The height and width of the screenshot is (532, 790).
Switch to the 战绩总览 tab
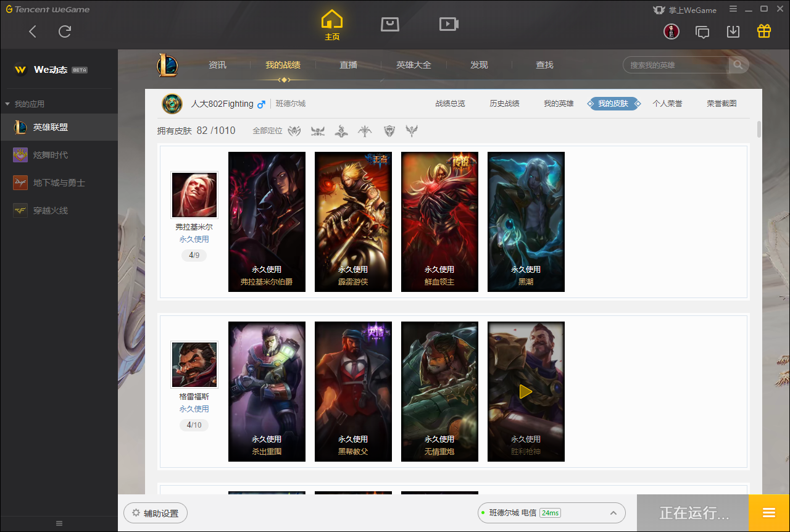450,104
